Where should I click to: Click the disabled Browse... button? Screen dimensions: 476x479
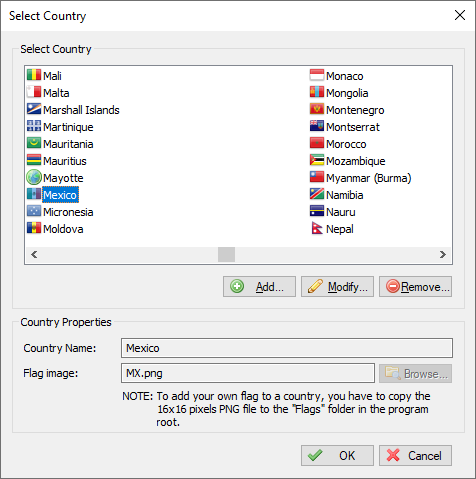[x=415, y=373]
